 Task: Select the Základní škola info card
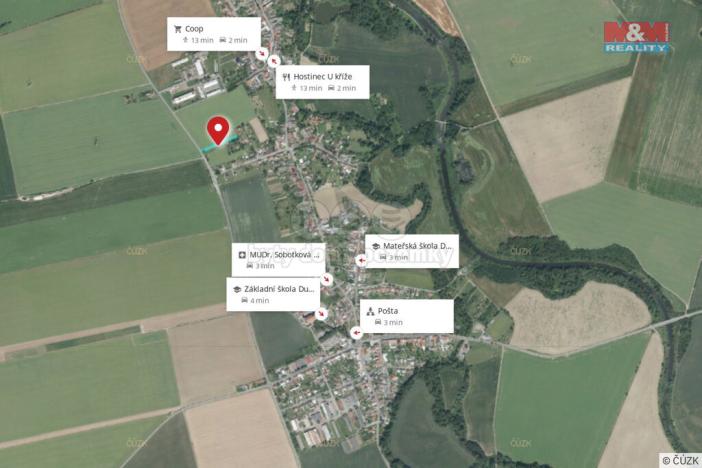(273, 294)
